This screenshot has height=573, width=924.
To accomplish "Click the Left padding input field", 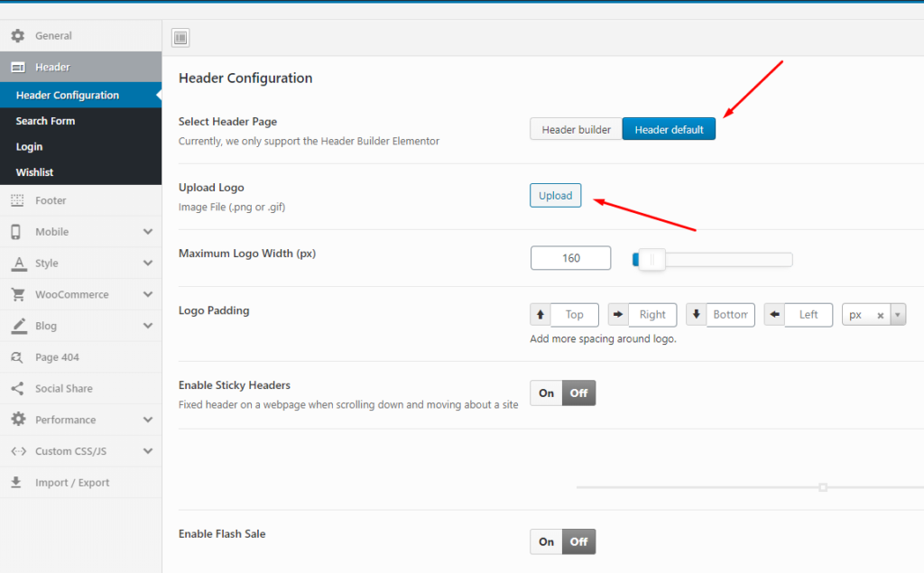I will (x=808, y=315).
